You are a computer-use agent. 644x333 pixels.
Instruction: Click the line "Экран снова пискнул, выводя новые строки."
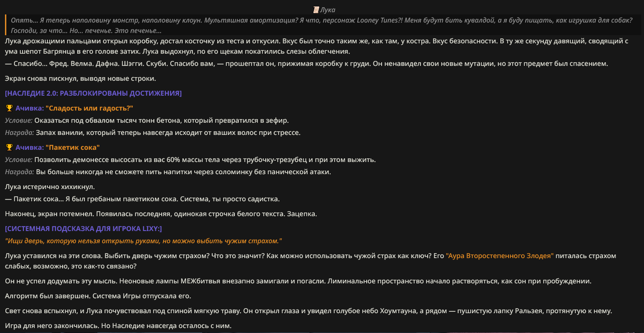(80, 79)
